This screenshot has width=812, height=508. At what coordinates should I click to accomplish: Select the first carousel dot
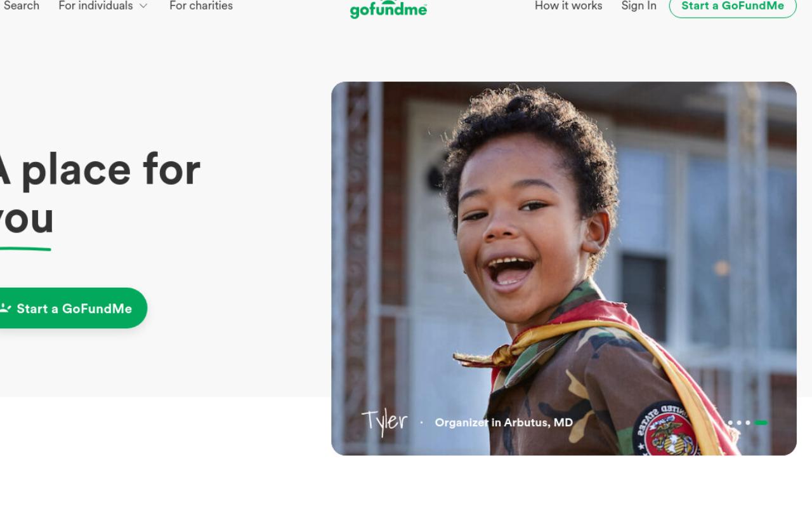730,422
